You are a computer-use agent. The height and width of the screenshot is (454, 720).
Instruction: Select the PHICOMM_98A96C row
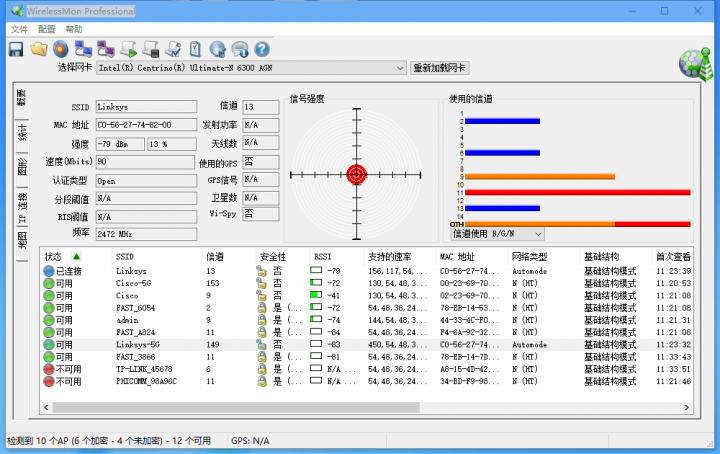click(x=366, y=381)
